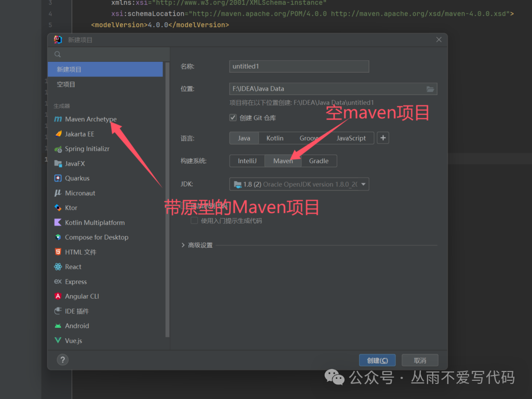Click the Jakarta EE icon
Viewport: 532px width, 399px height.
coord(58,134)
